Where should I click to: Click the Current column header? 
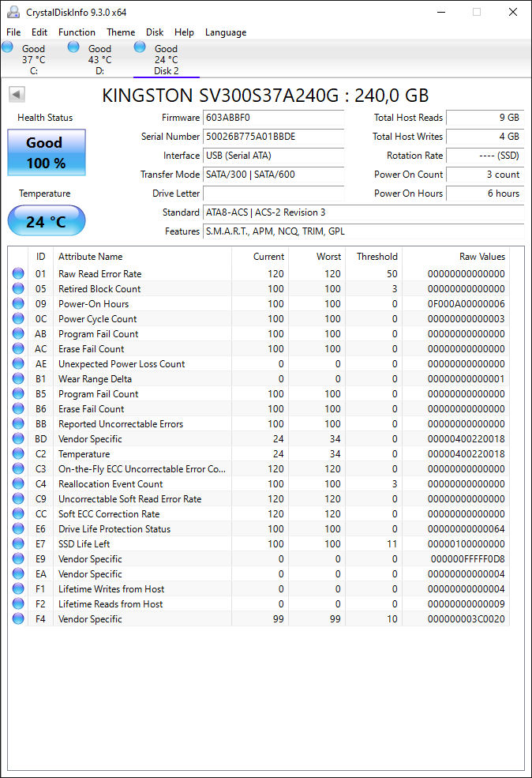click(260, 257)
